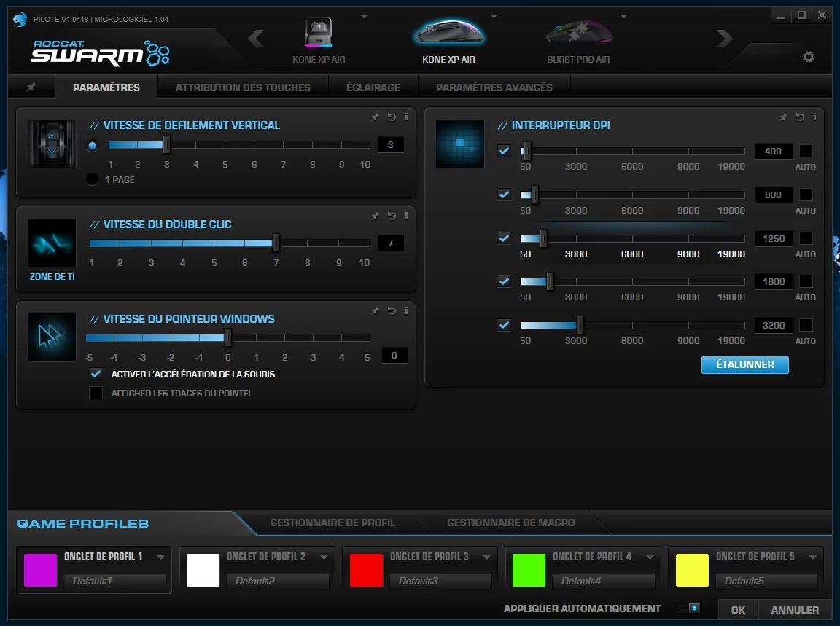The height and width of the screenshot is (626, 840).
Task: Show info for Vitesse du pointeur Windows
Action: [407, 311]
